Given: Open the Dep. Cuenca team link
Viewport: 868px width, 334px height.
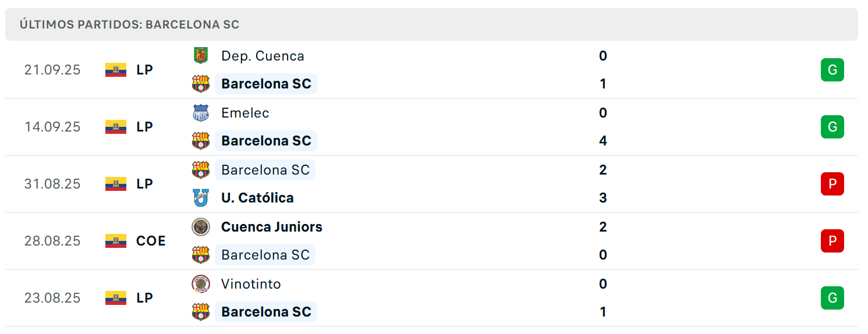Looking at the screenshot, I should pos(263,56).
